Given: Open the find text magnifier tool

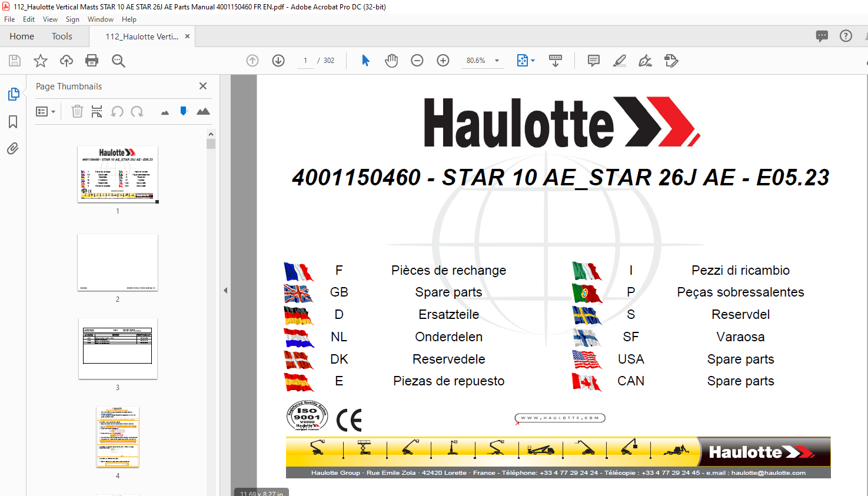Looking at the screenshot, I should coord(118,61).
